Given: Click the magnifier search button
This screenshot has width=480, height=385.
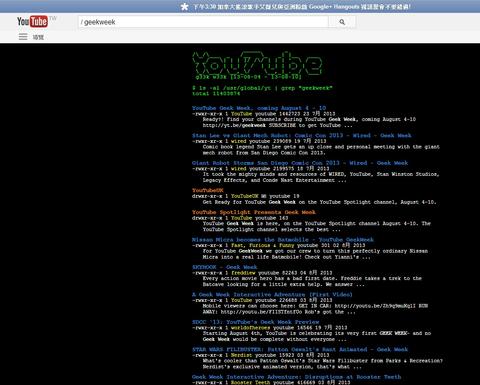Looking at the screenshot, I should [x=342, y=22].
